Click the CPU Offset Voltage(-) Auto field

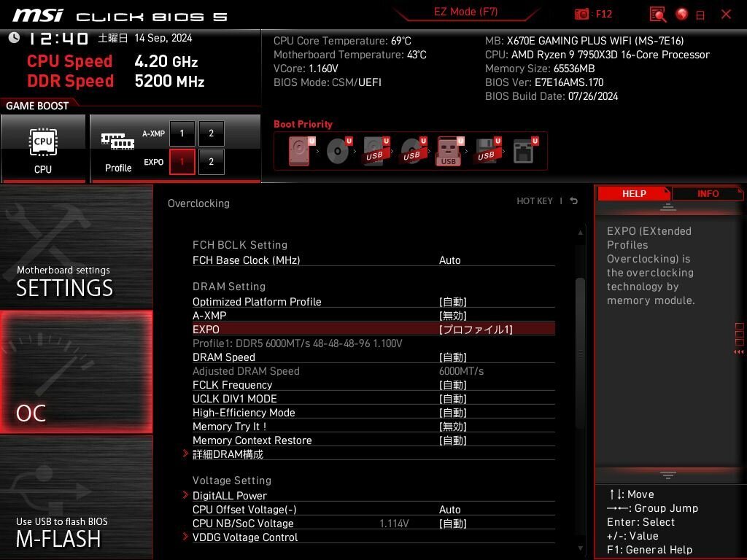pos(449,510)
